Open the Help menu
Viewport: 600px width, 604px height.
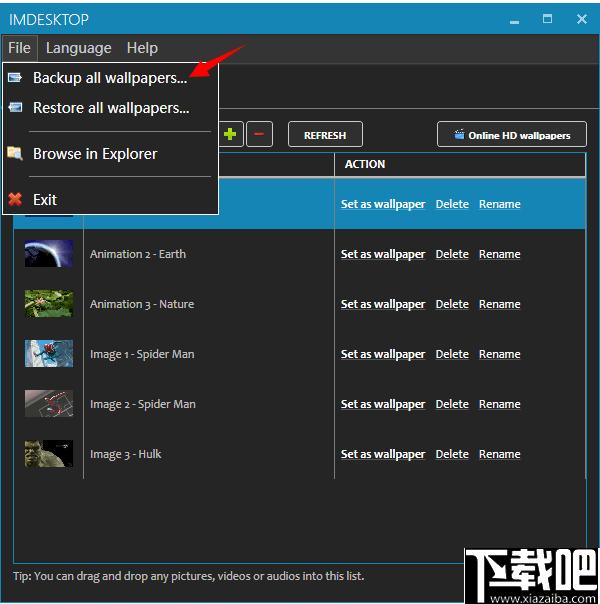coord(142,48)
